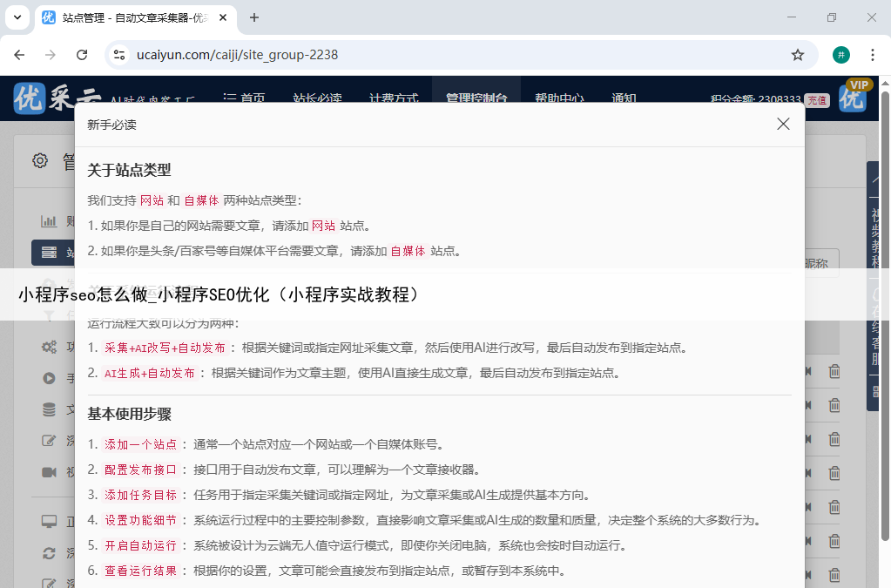891x588 pixels.
Task: Click the VIP user avatar badge
Action: [x=854, y=96]
